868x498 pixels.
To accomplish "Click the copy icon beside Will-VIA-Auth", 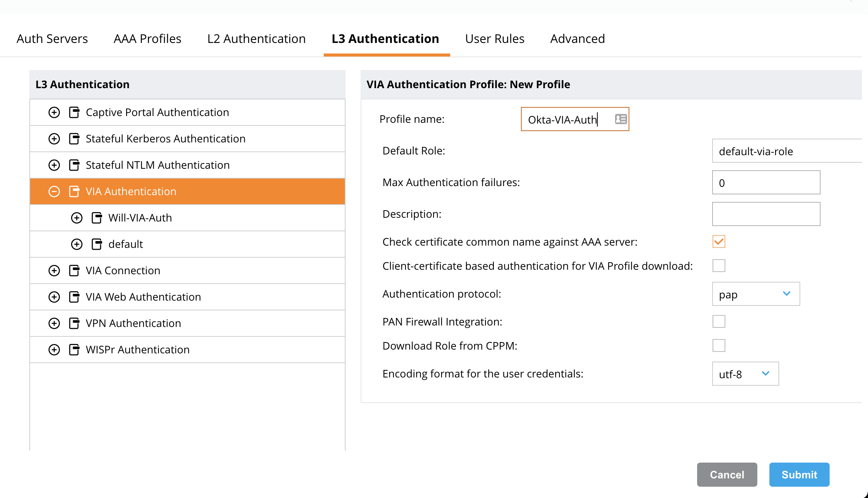I will (x=96, y=217).
